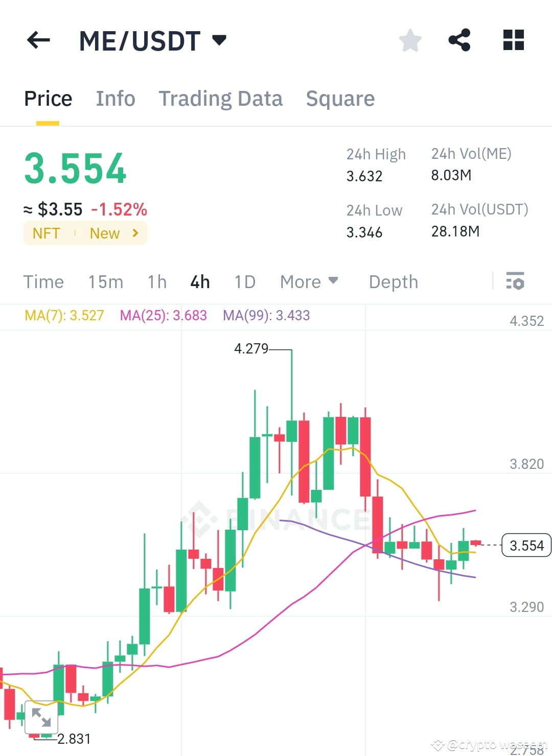Open the share options icon

pos(459,40)
